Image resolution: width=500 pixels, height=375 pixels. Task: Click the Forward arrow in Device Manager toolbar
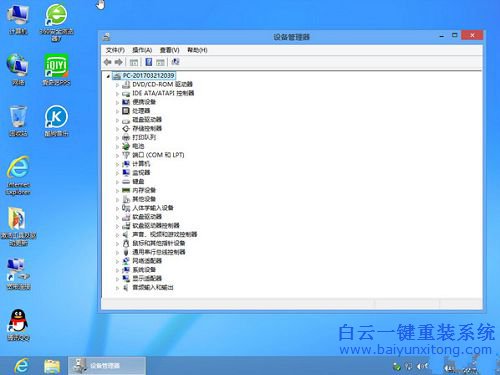pyautogui.click(x=119, y=62)
